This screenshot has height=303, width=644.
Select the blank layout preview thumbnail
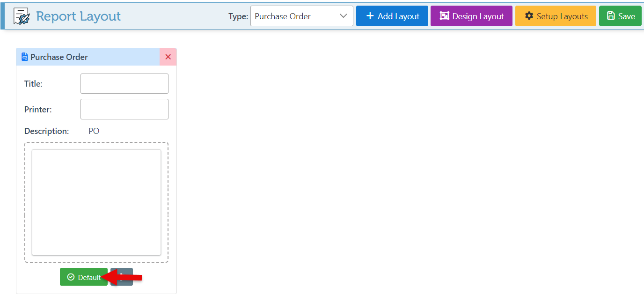96,202
